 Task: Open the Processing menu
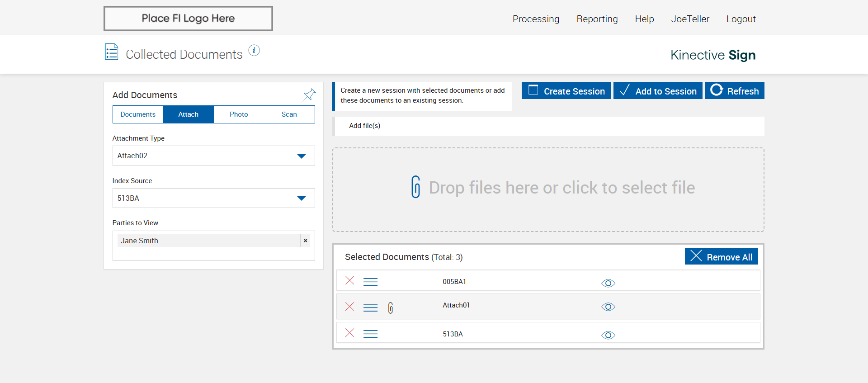pos(536,19)
